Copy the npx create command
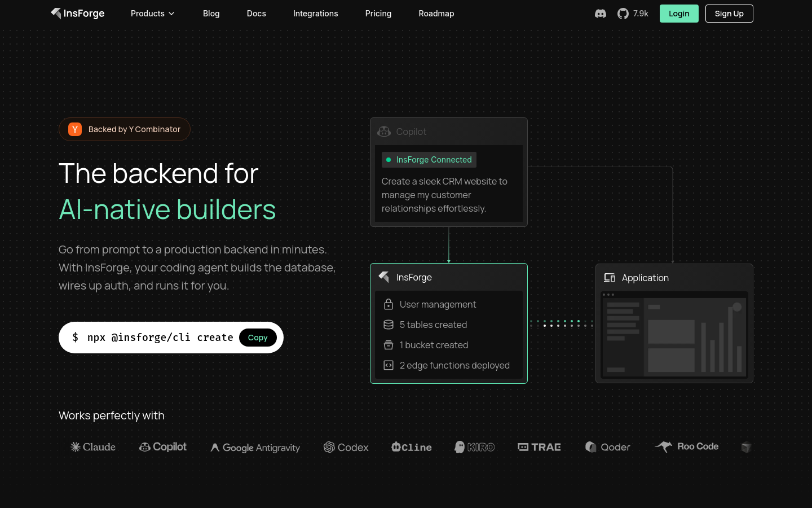 tap(258, 338)
